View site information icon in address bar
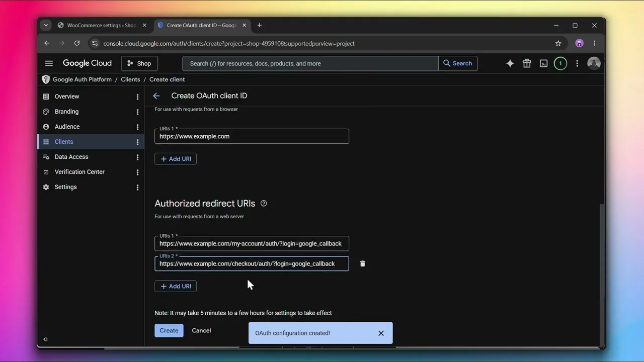The height and width of the screenshot is (362, 644). (95, 43)
